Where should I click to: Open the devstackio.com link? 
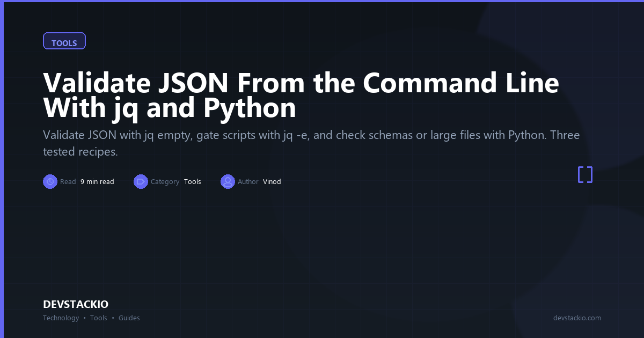(577, 318)
